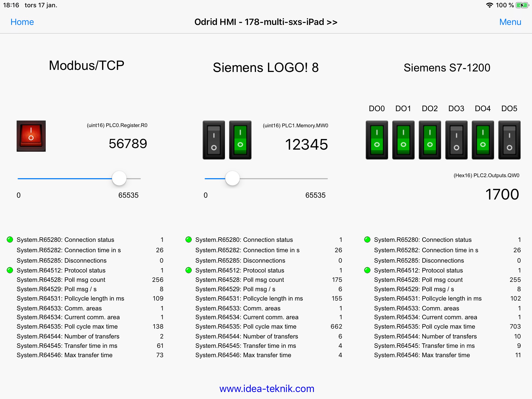Click S7-1200 Connection time in s row
Image resolution: width=532 pixels, height=399 pixels.
pyautogui.click(x=447, y=250)
